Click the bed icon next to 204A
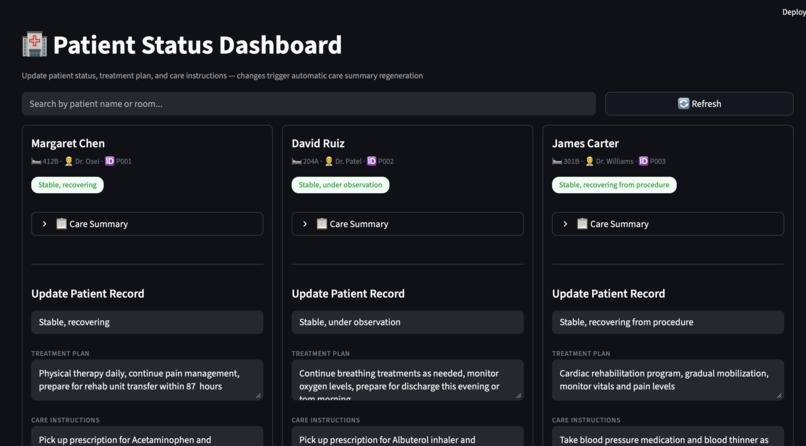The width and height of the screenshot is (806, 446). (x=297, y=161)
